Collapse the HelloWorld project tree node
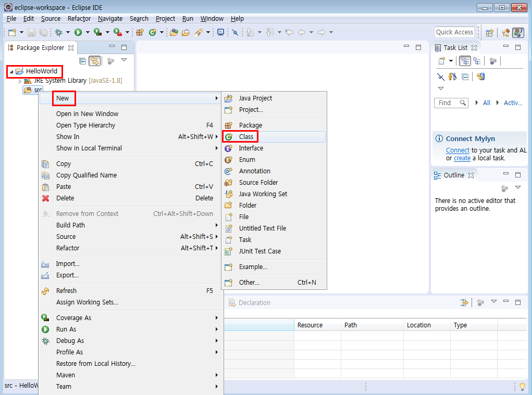The width and height of the screenshot is (532, 395). coord(11,71)
